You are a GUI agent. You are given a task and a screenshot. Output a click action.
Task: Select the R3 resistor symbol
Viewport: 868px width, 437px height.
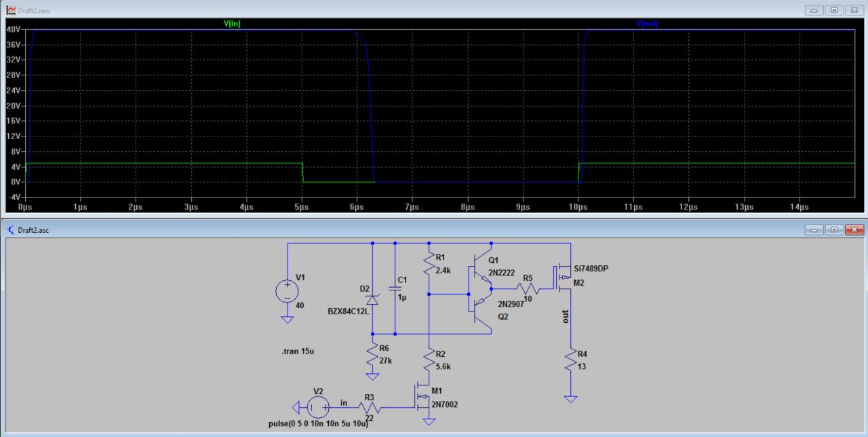click(x=370, y=407)
